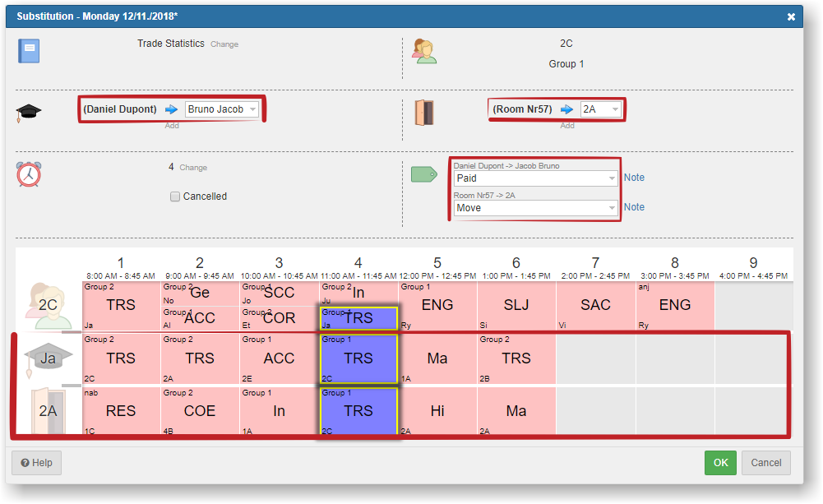
Task: Select period 4 TRS cell in Ja row
Action: (358, 358)
